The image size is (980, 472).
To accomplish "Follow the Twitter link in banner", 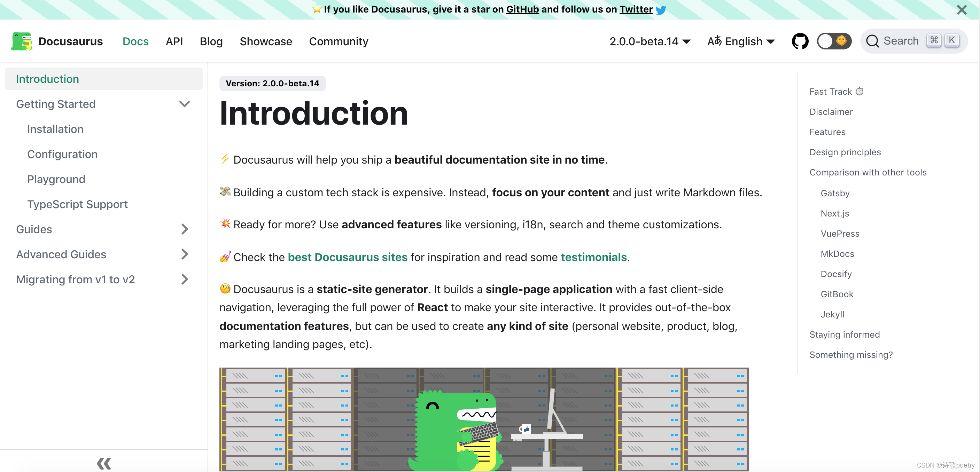I will [x=636, y=9].
